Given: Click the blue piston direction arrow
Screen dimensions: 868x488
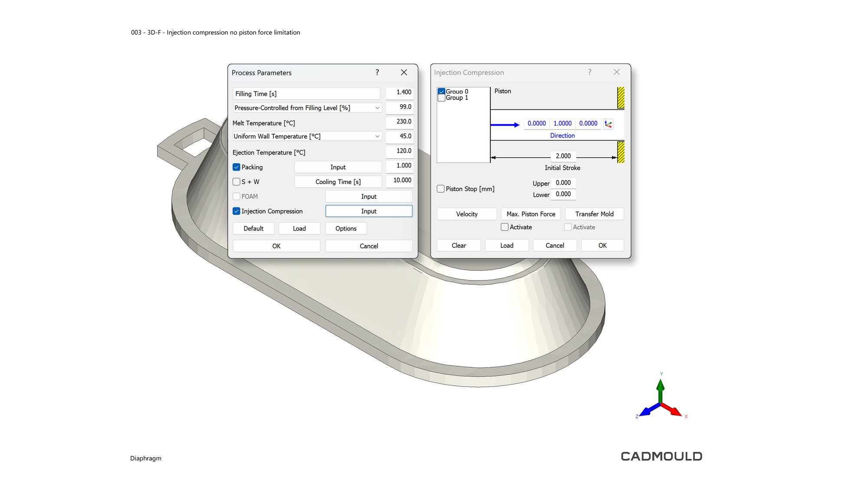Looking at the screenshot, I should tap(505, 125).
